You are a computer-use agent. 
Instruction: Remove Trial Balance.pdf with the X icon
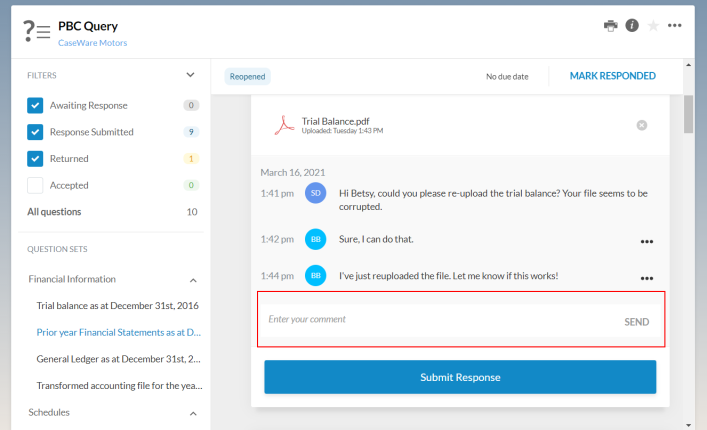coord(642,125)
